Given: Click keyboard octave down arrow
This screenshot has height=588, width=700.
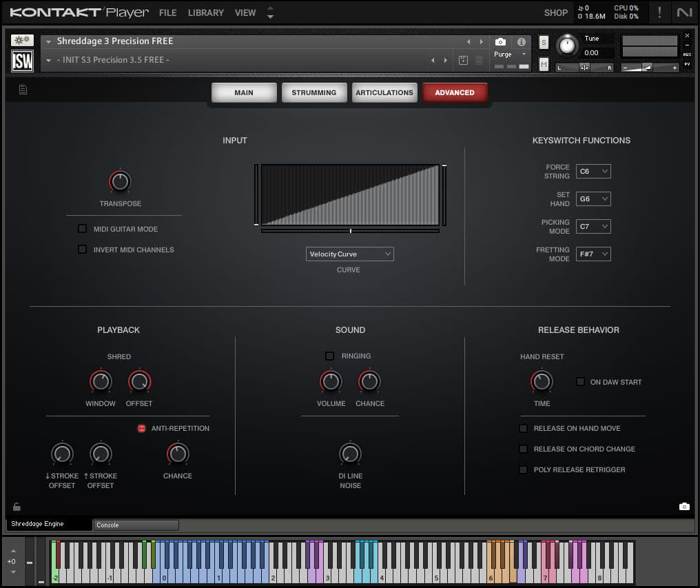Looking at the screenshot, I should (13, 572).
